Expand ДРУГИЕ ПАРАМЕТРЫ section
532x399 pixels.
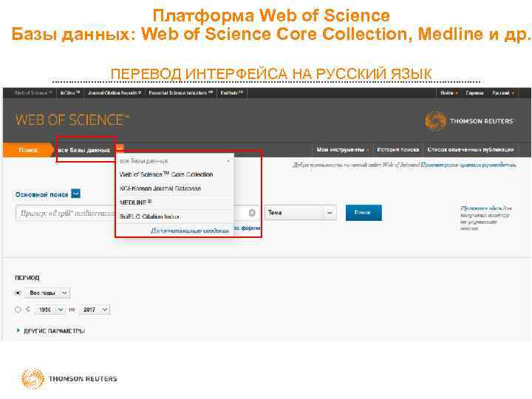click(x=50, y=331)
